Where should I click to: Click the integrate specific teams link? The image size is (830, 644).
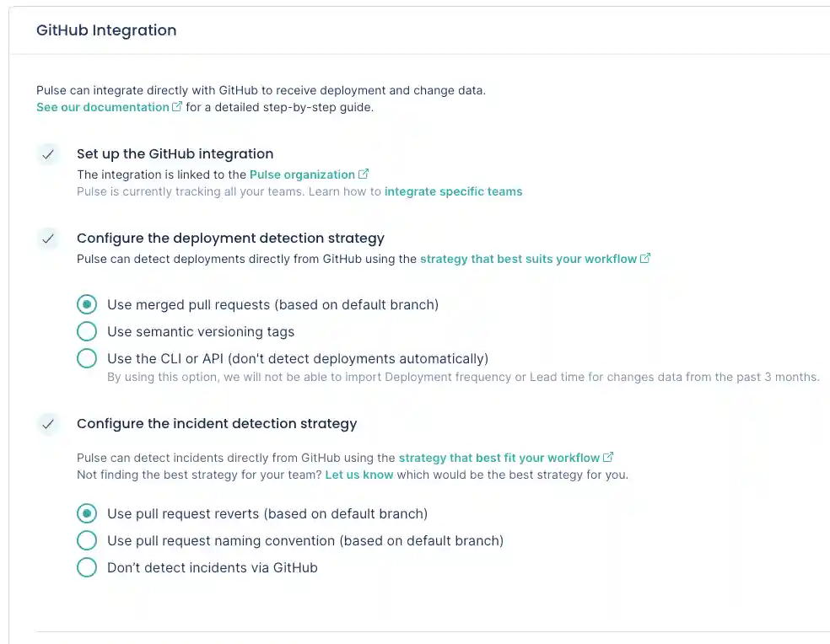pyautogui.click(x=454, y=191)
